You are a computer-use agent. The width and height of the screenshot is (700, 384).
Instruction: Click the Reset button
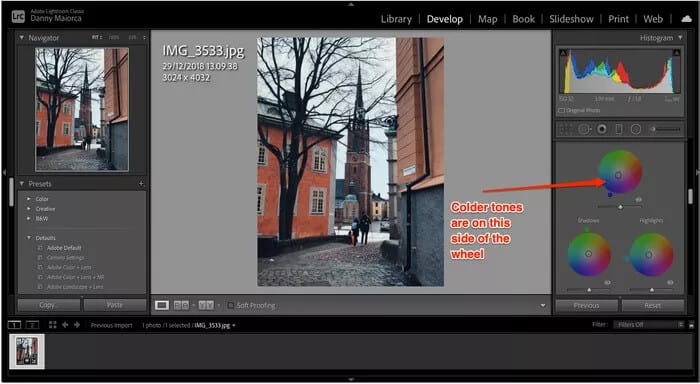[x=653, y=305]
